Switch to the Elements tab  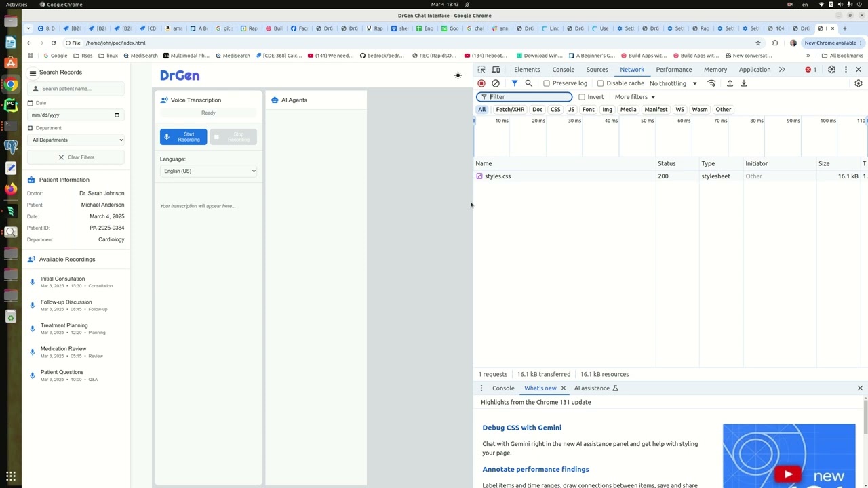[x=527, y=70]
